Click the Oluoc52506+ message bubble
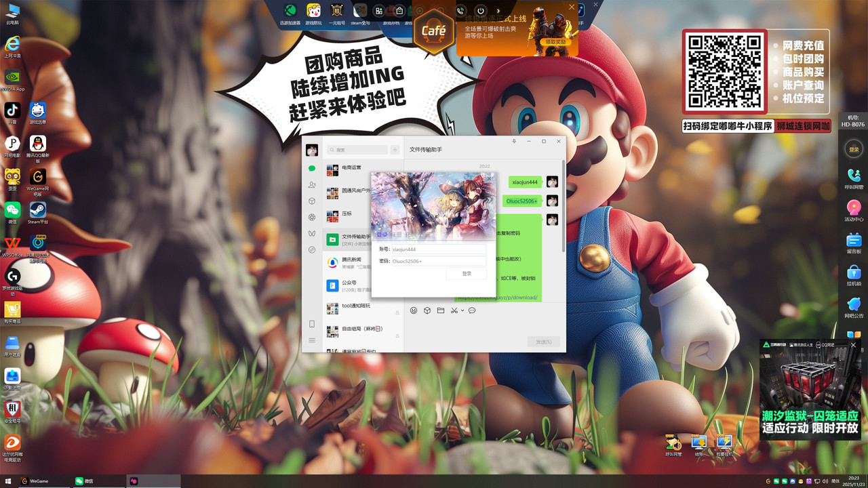 click(521, 201)
